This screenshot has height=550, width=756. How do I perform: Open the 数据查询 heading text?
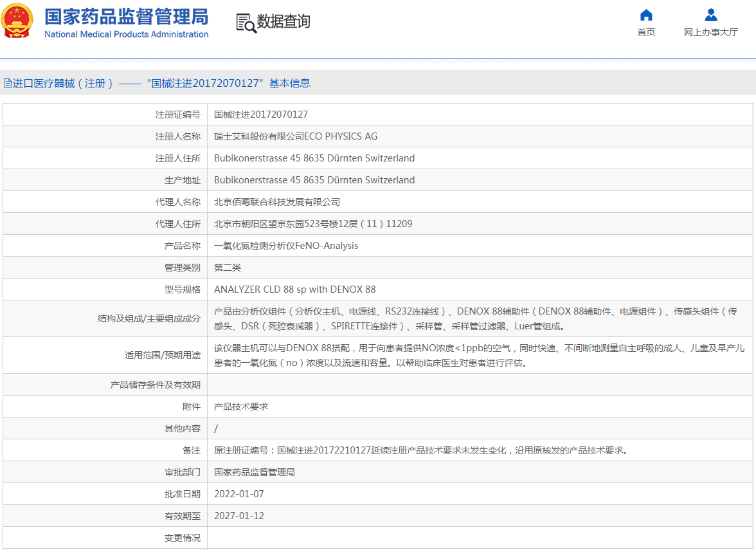tap(283, 22)
